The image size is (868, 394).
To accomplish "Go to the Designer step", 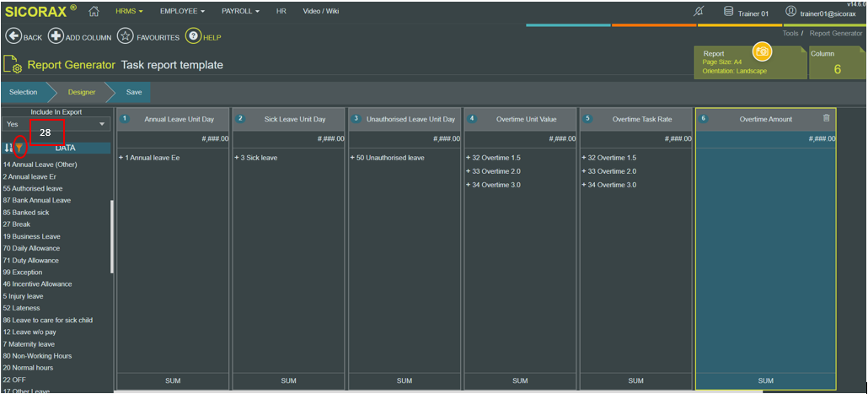I will (x=82, y=93).
